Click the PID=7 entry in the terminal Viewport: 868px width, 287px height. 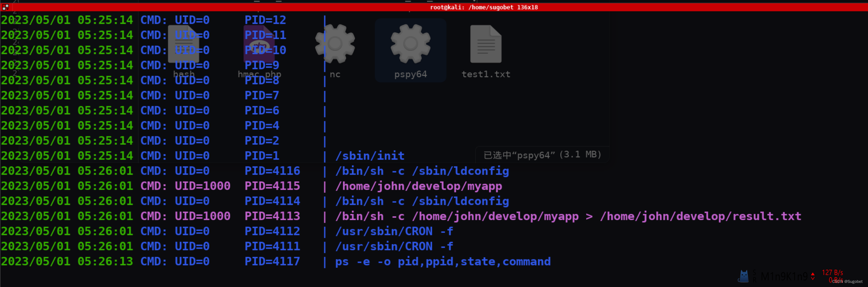[x=262, y=95]
